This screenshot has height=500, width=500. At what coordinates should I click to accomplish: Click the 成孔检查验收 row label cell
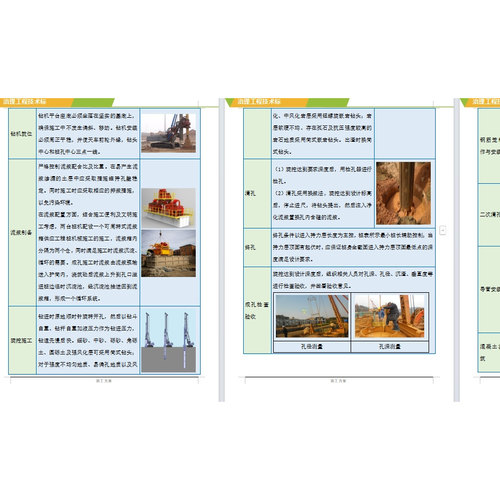coord(257,310)
